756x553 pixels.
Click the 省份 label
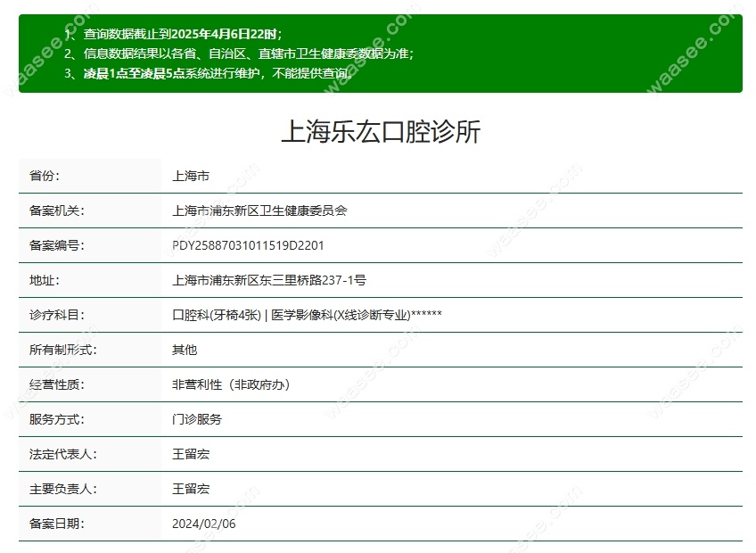(45, 176)
